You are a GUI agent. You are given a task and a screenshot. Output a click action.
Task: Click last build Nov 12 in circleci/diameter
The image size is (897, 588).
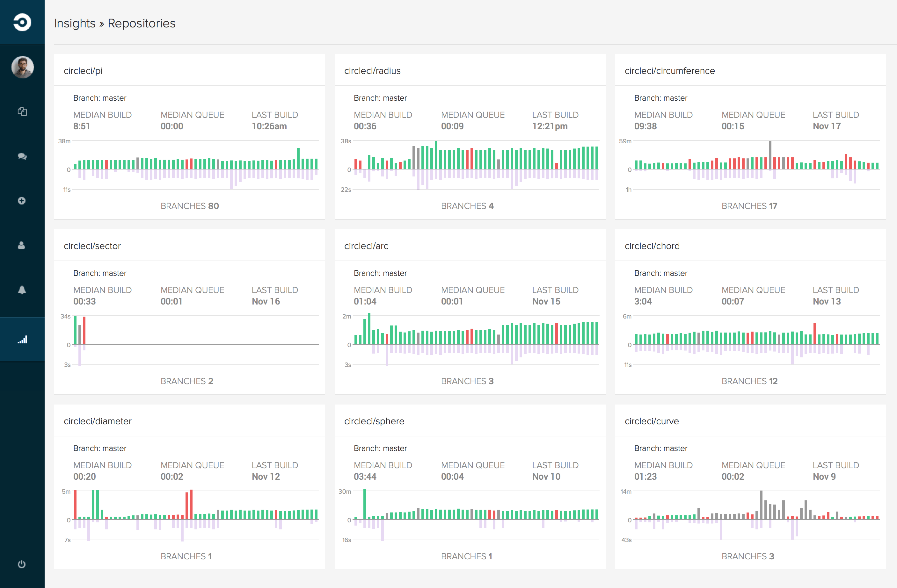[x=266, y=477]
